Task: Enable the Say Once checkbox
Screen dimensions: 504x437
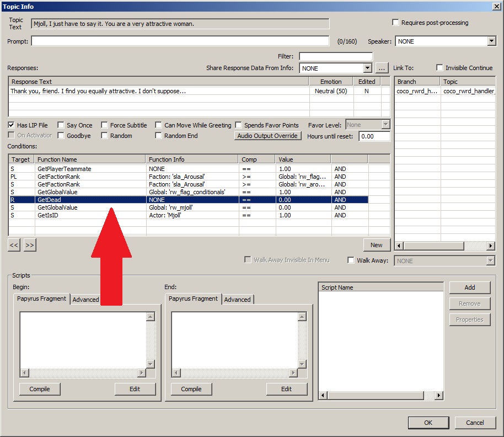Action: pos(61,125)
